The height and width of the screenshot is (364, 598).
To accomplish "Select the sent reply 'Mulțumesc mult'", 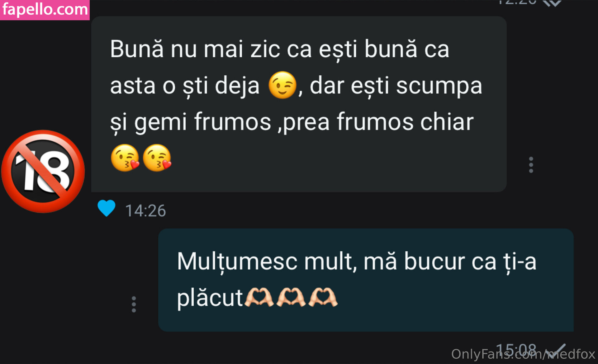I will click(x=366, y=280).
